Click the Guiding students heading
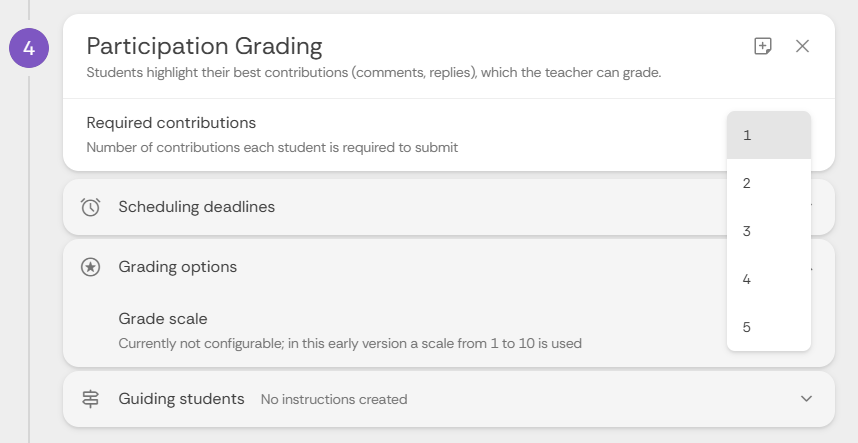 (x=181, y=399)
